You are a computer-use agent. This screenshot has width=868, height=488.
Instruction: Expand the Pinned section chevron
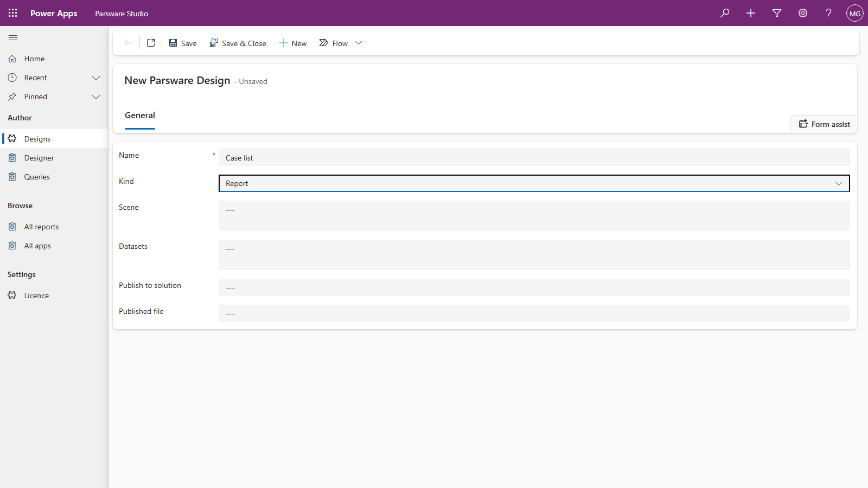[96, 97]
